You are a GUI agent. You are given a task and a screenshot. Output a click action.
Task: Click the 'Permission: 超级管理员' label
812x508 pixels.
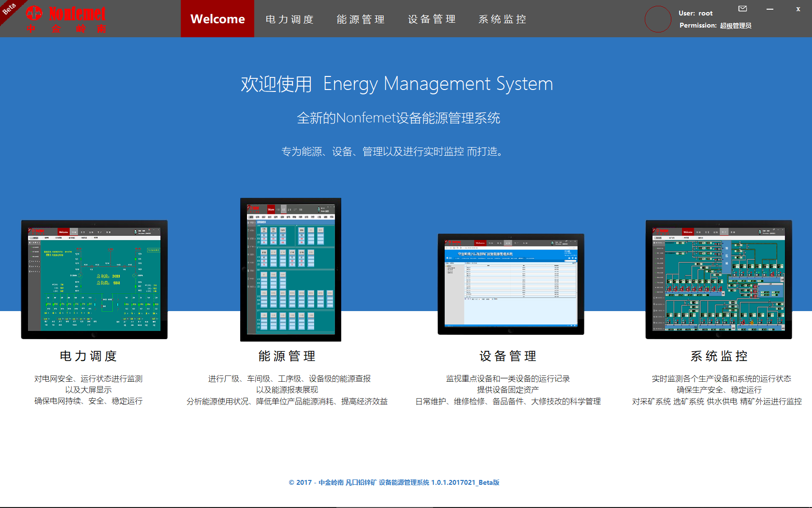[715, 25]
